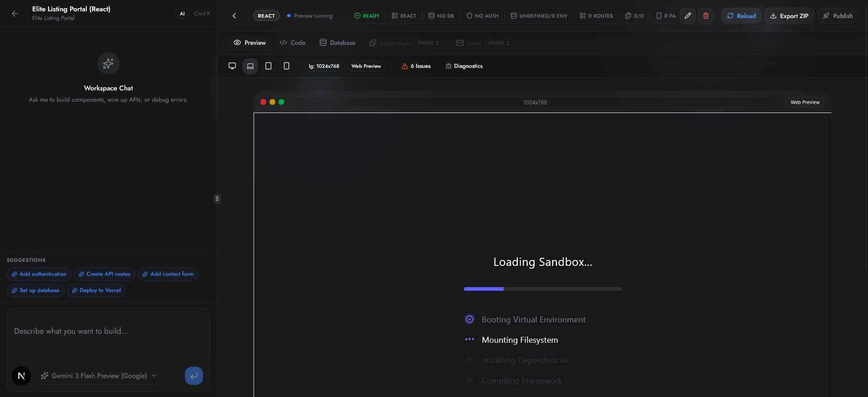Image resolution: width=868 pixels, height=397 pixels.
Task: Select the laptop viewport icon
Action: pos(250,66)
